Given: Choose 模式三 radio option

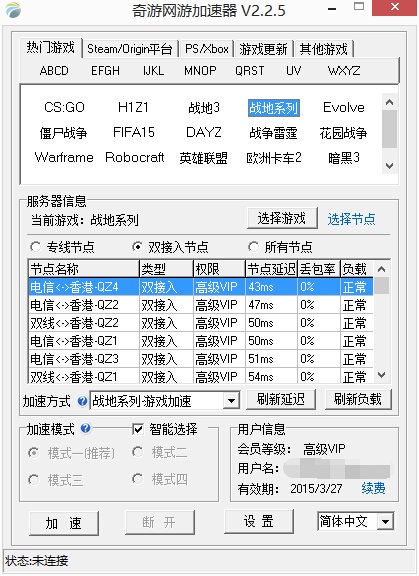Looking at the screenshot, I should tap(34, 480).
